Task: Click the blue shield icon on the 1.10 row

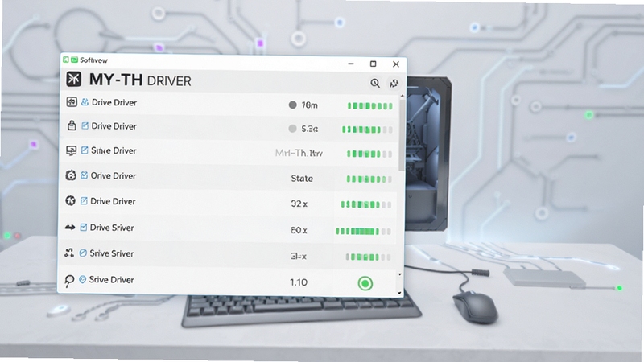Action: pos(82,279)
